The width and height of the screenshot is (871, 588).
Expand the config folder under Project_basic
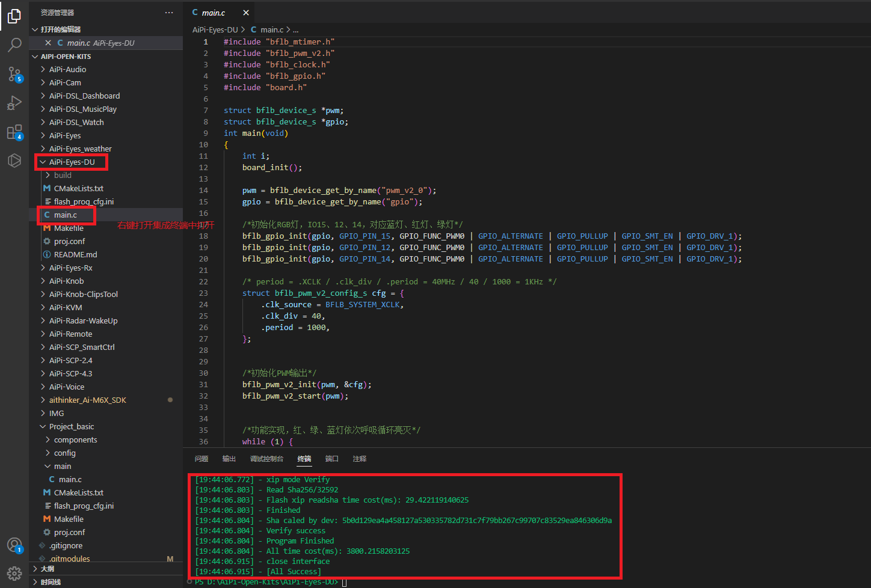(x=106, y=453)
